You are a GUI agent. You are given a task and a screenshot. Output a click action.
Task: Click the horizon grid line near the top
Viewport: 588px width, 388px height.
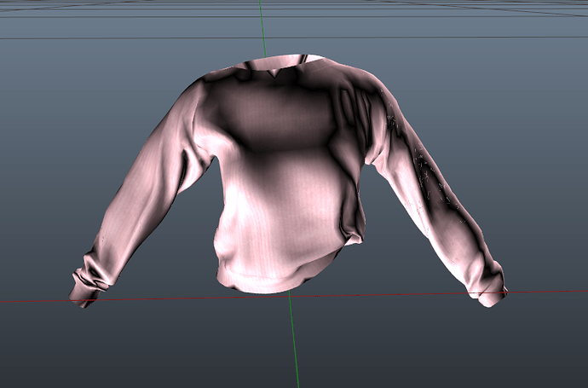pos(294,38)
